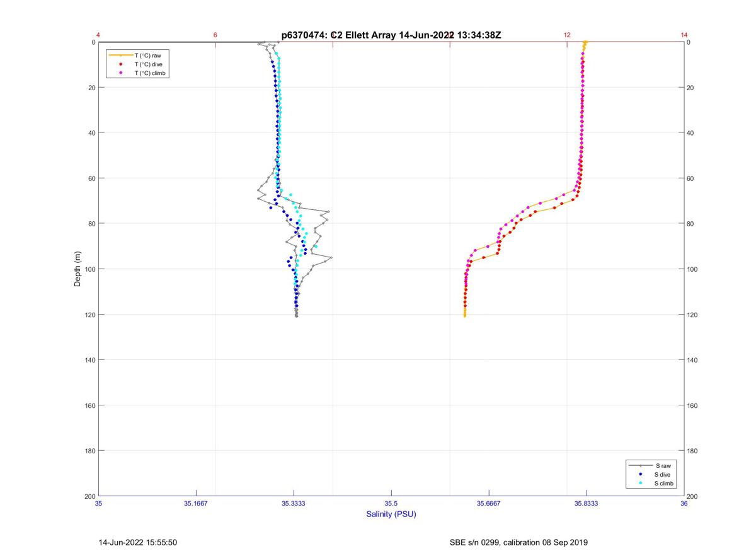
Task: Click the magenta dot marker beside T climb
Action: (x=120, y=73)
